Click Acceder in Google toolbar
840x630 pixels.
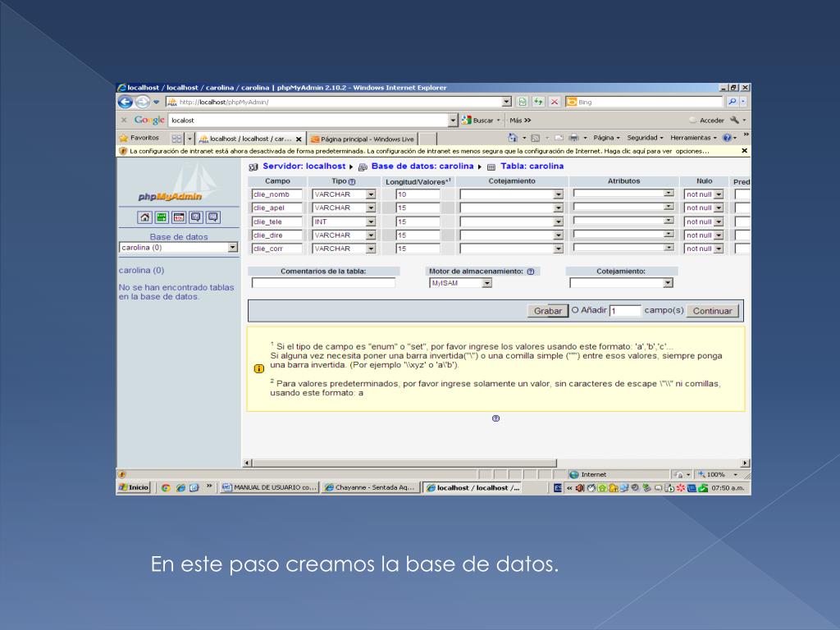(x=711, y=121)
